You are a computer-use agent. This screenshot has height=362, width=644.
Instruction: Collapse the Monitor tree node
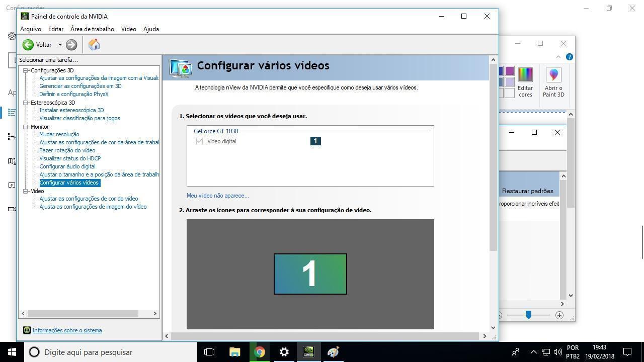(25, 127)
